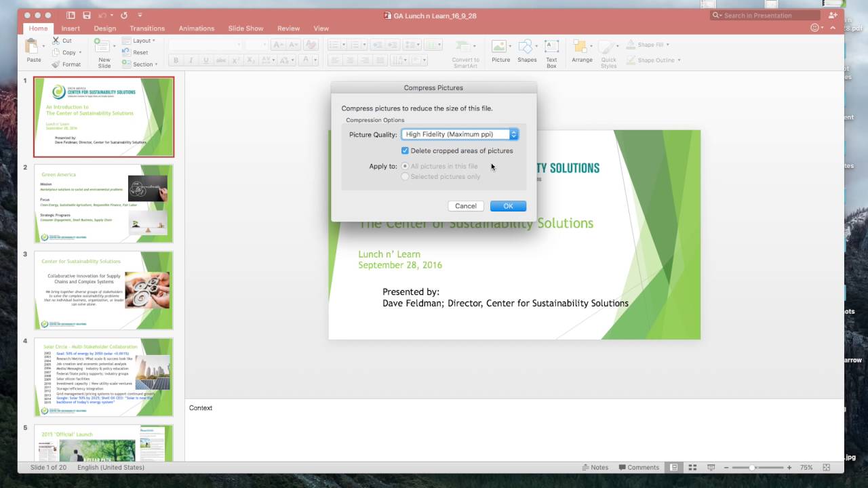Click the Reset slide icon
The image size is (868, 488).
127,52
